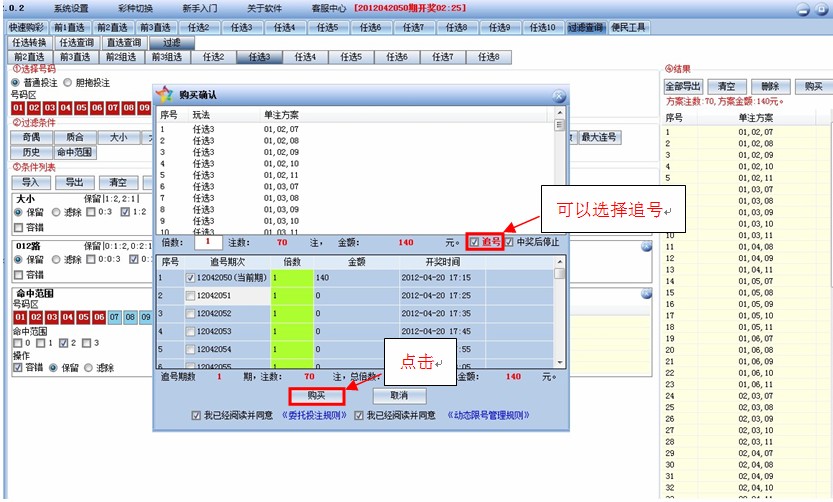The image size is (833, 502).
Task: Switch to the 便民工具 tab
Action: 630,27
